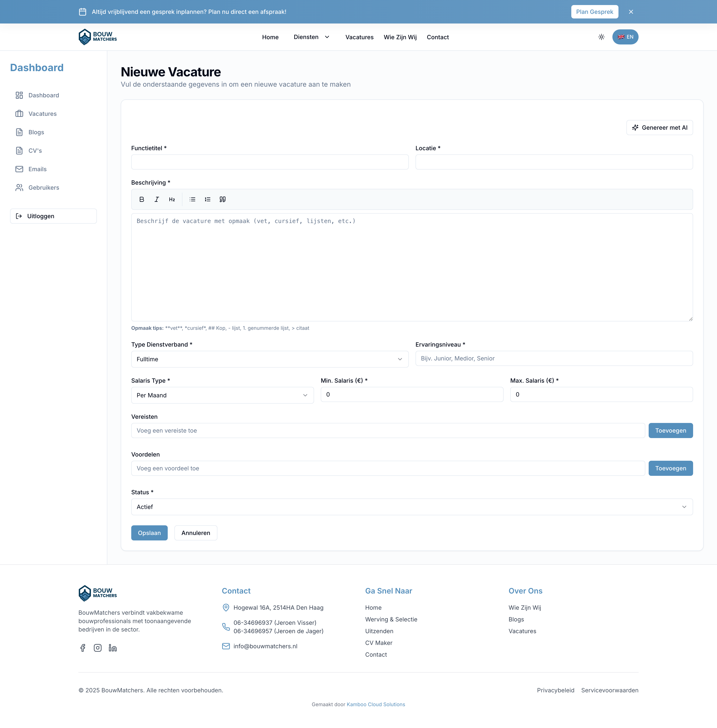Image resolution: width=717 pixels, height=728 pixels.
Task: Open the LinkedIn footer icon
Action: pos(113,648)
